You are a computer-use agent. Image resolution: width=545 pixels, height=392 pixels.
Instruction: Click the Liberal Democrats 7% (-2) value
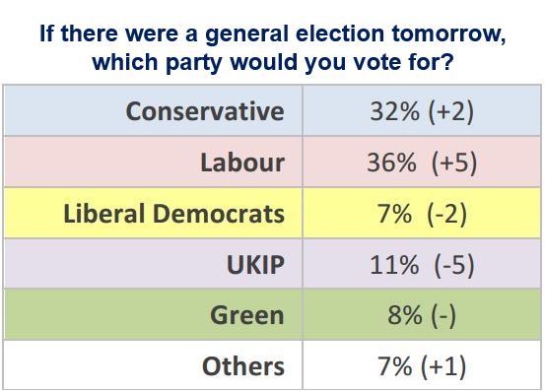pos(422,214)
